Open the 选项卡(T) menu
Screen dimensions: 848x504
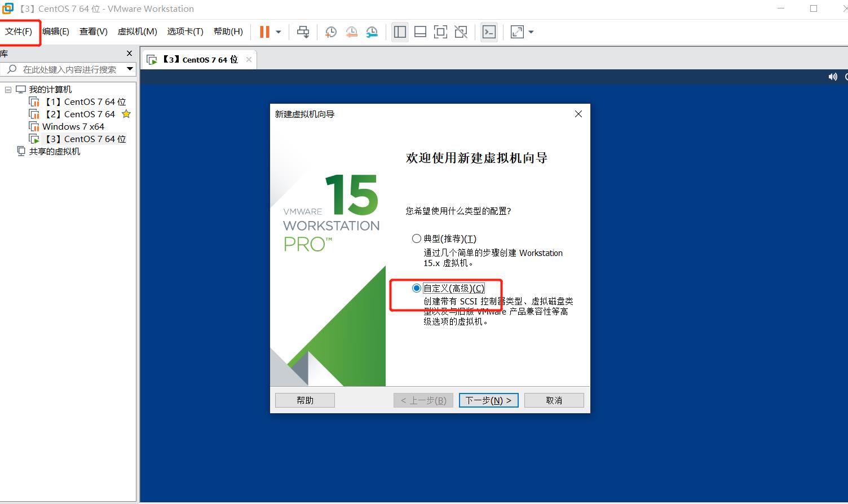coord(185,32)
